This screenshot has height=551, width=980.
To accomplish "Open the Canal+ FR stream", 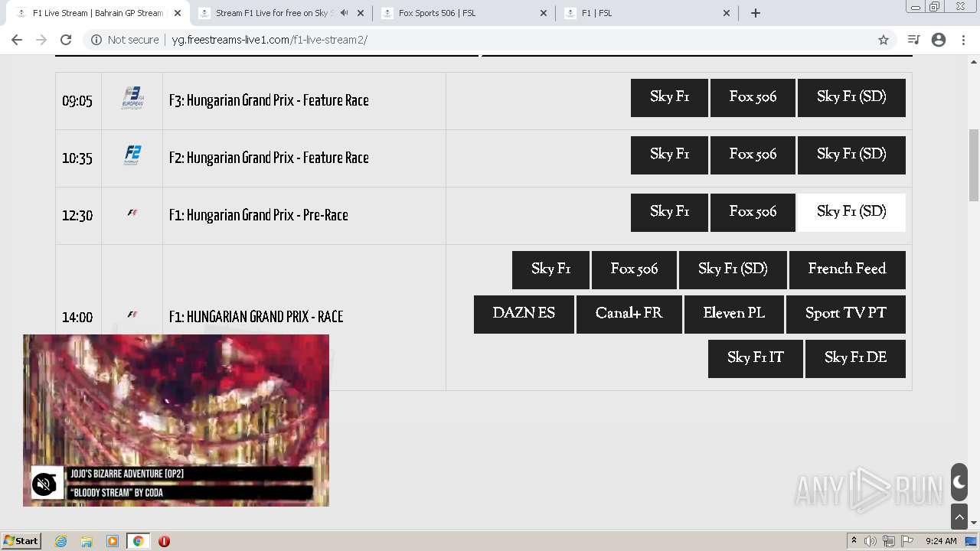I will click(629, 315).
